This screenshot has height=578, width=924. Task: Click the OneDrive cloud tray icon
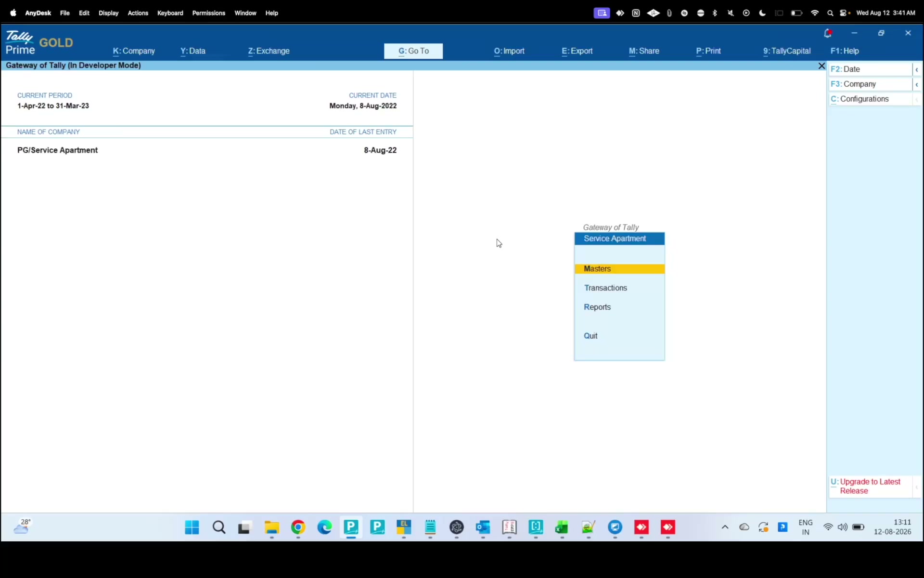click(744, 527)
